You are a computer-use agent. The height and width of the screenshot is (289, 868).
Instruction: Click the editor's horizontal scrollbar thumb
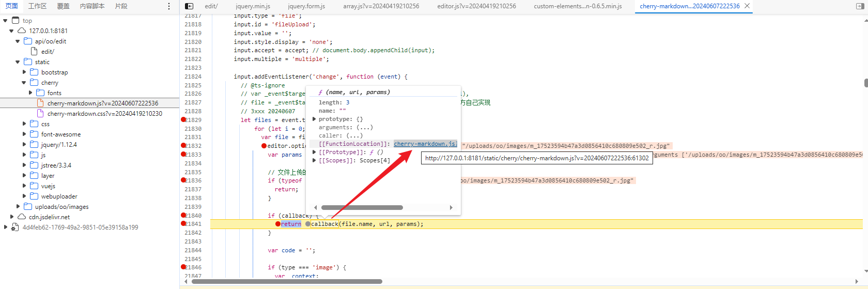point(287,282)
